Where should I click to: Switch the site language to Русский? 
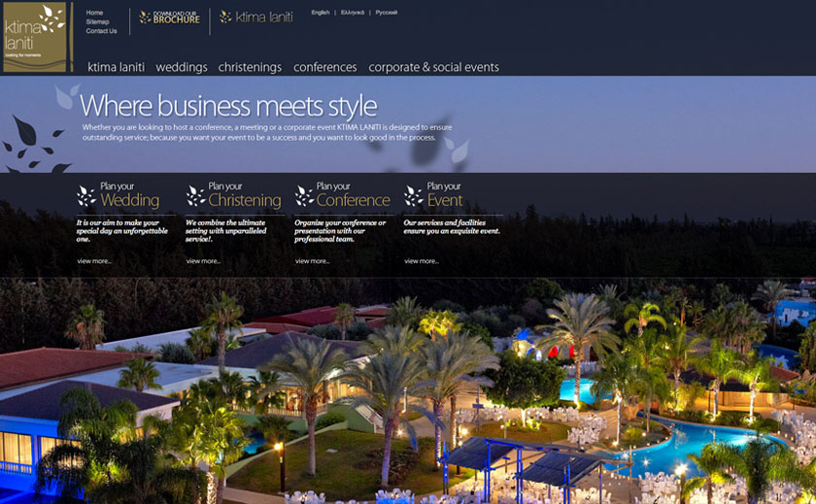(x=387, y=13)
